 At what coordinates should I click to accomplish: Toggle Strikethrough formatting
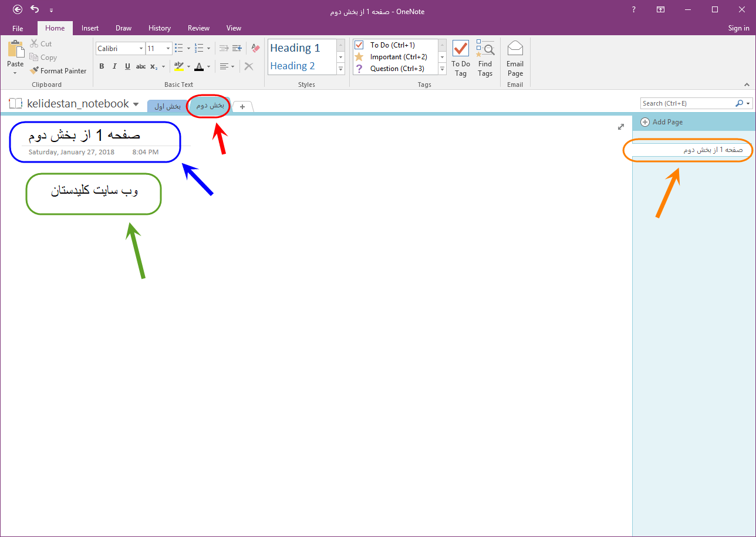pos(141,66)
